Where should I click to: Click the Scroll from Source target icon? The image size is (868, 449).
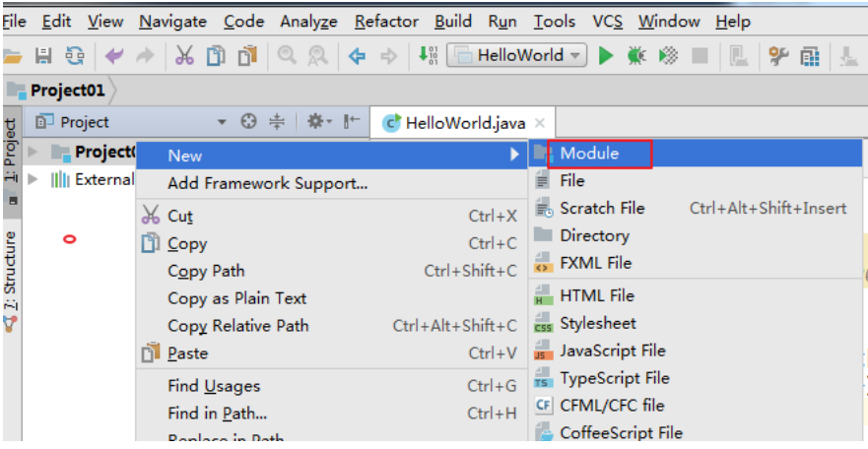[x=248, y=121]
